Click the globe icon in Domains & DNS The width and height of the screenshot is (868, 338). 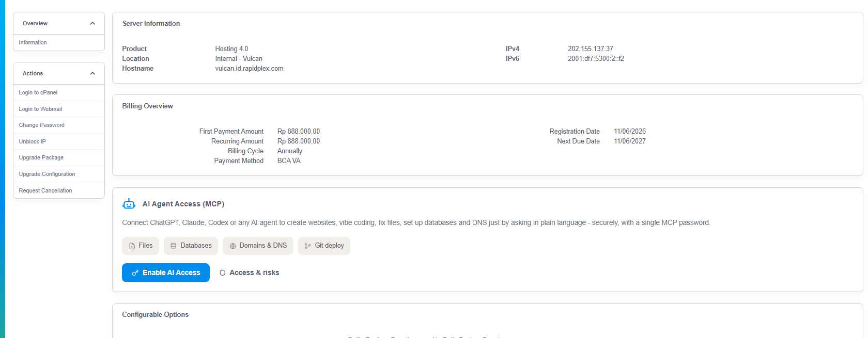233,246
